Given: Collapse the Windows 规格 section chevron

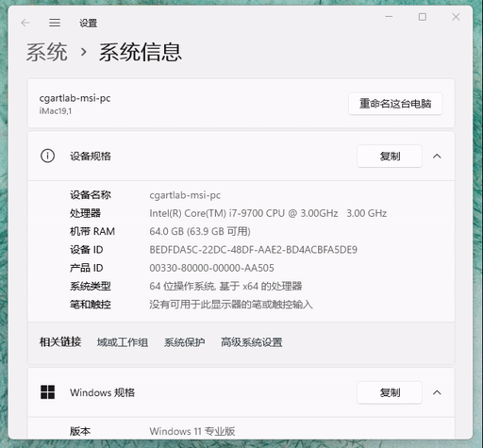Looking at the screenshot, I should coord(437,392).
